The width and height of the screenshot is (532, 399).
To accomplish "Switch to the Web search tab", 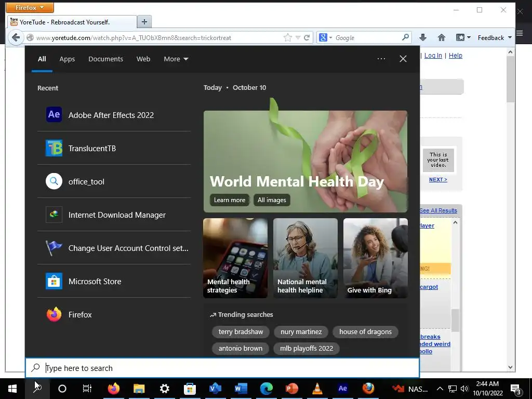I will pyautogui.click(x=143, y=59).
